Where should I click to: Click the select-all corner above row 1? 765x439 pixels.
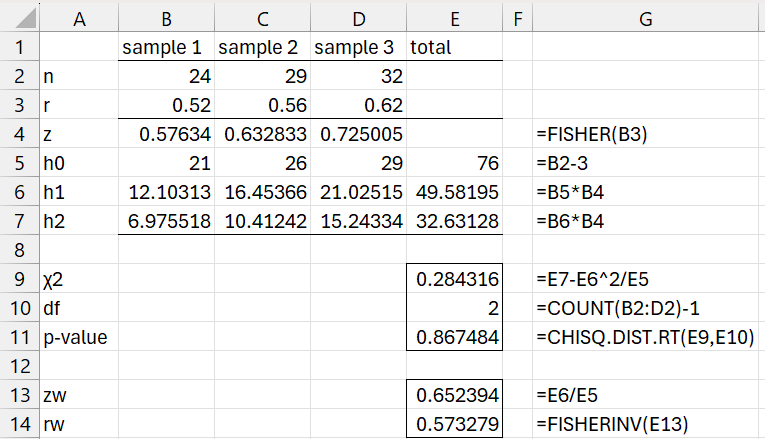tap(18, 17)
